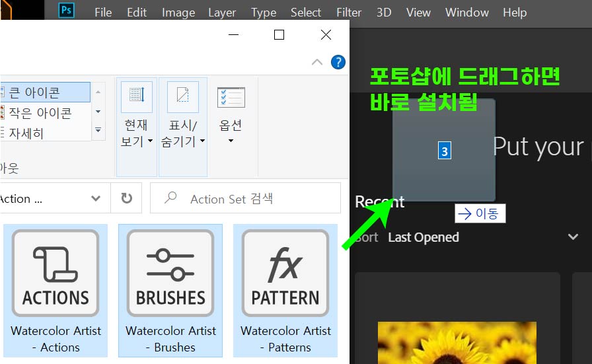
Task: Click the 옵션 folder options icon
Action: click(231, 97)
